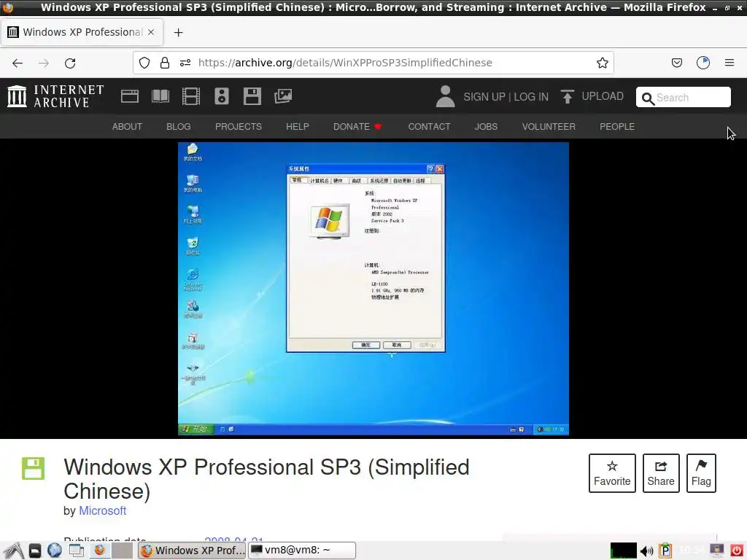Screen dimensions: 747x560
Task: Click the upload arrow icon
Action: (x=567, y=96)
